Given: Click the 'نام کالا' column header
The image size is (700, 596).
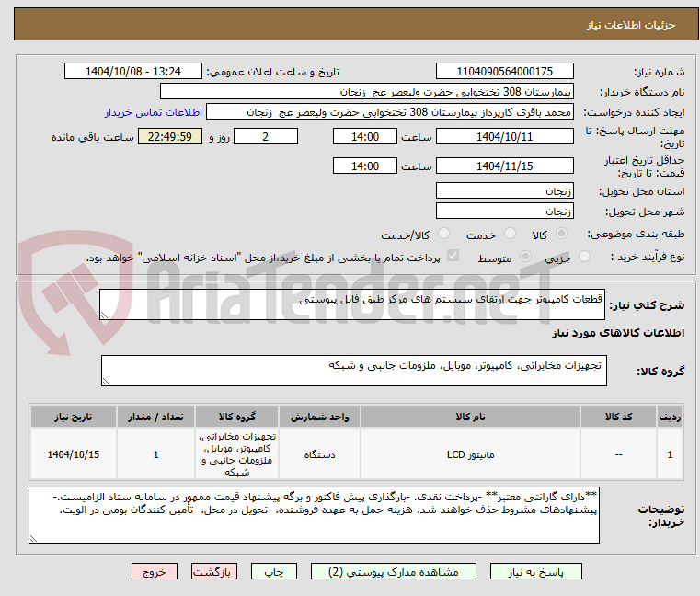Looking at the screenshot, I should (471, 417).
